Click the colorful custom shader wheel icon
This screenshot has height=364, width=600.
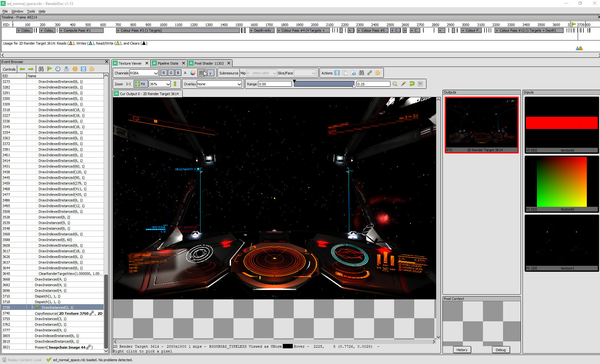[193, 73]
